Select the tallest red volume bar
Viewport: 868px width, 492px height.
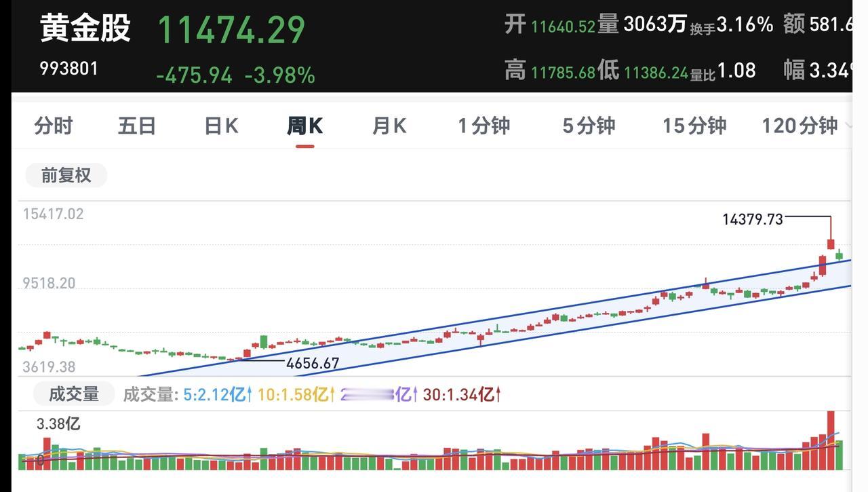[831, 440]
